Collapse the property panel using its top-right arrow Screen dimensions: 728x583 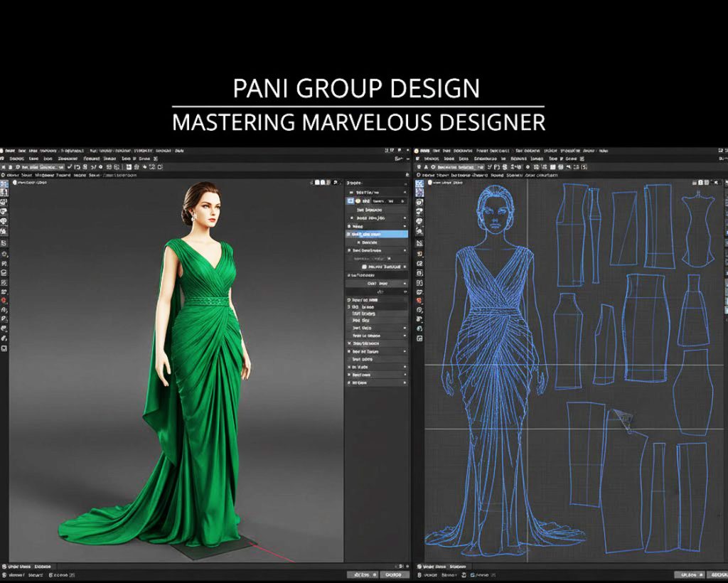[405, 183]
